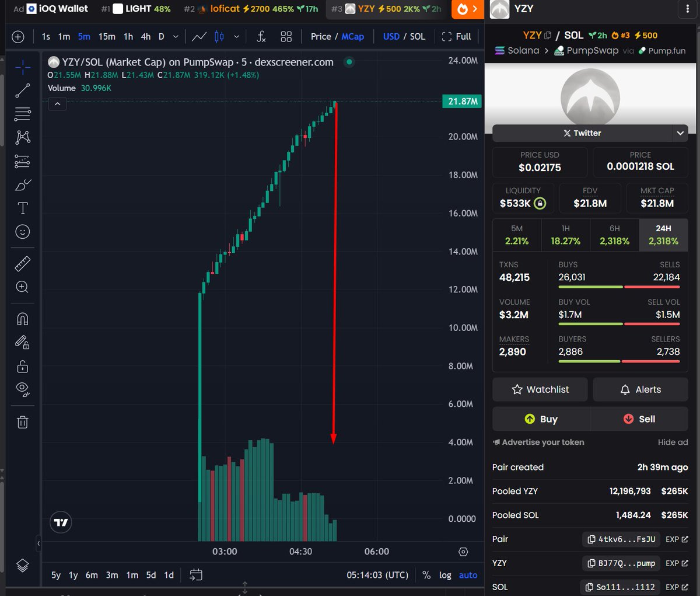
Task: Toggle magnet mode for drawings
Action: (23, 319)
